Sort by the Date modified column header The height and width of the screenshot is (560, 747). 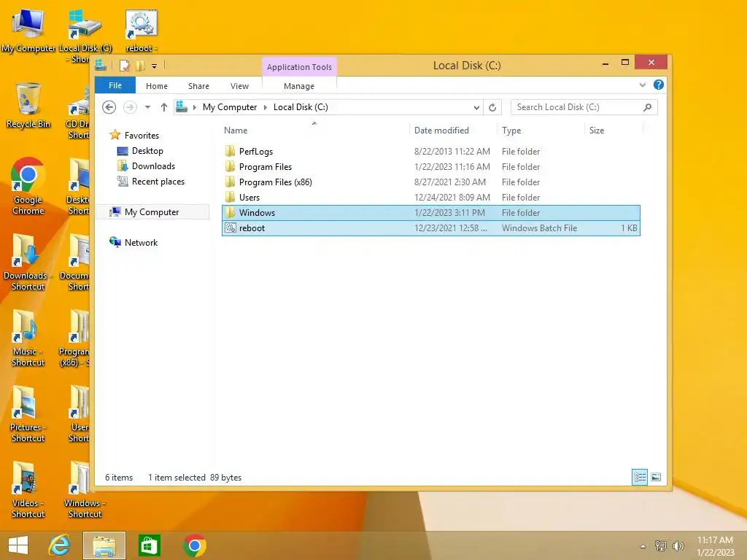(x=441, y=130)
